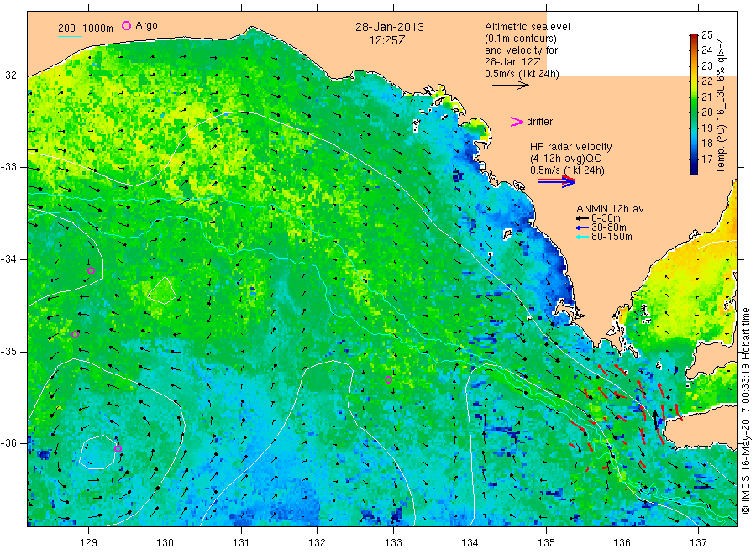Click the "(0.1m contours)" text
This screenshot has height=554, width=756.
coord(521,39)
